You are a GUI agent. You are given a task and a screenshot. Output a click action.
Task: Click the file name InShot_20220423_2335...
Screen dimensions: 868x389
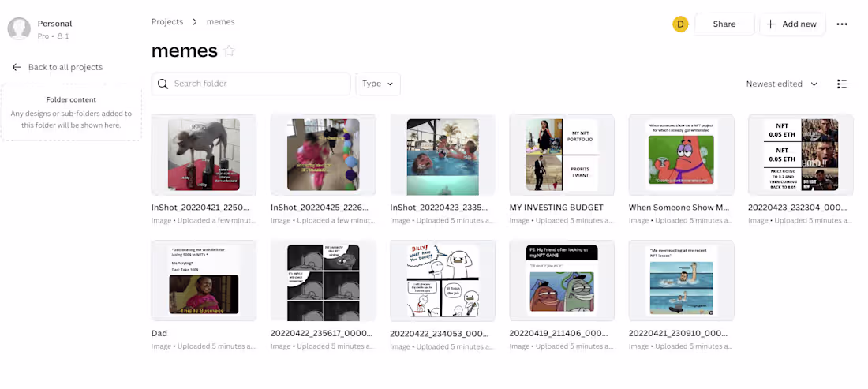point(439,208)
